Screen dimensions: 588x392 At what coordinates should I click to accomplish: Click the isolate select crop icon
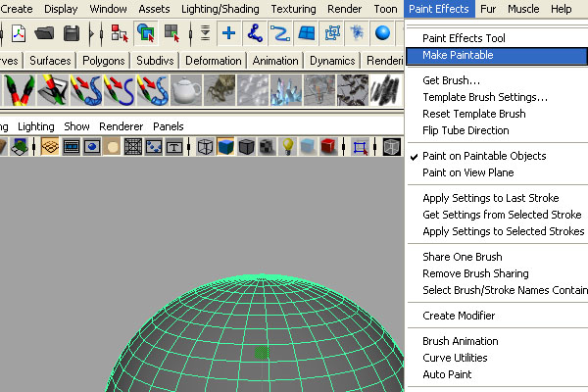pos(360,147)
